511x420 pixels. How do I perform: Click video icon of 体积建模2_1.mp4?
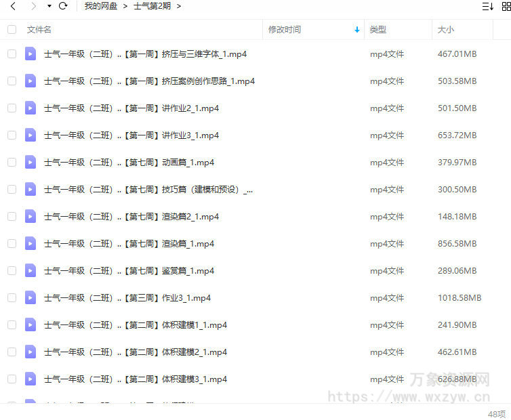(x=30, y=352)
